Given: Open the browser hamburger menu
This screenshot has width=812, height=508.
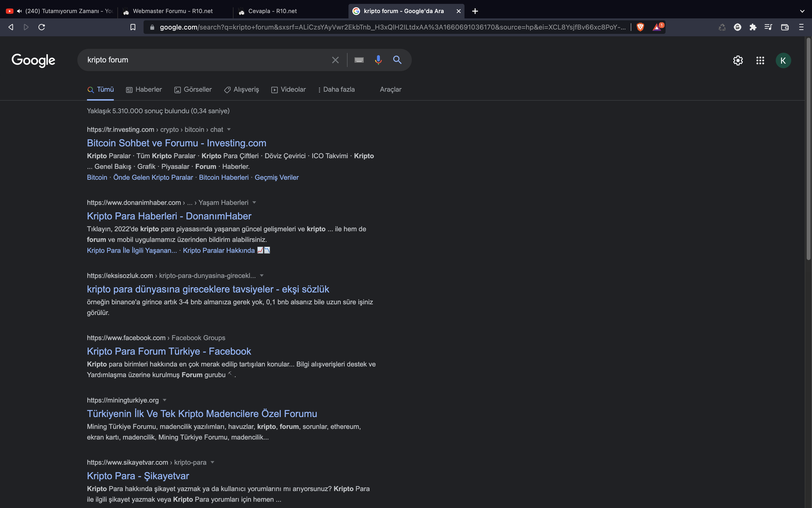Looking at the screenshot, I should point(801,27).
